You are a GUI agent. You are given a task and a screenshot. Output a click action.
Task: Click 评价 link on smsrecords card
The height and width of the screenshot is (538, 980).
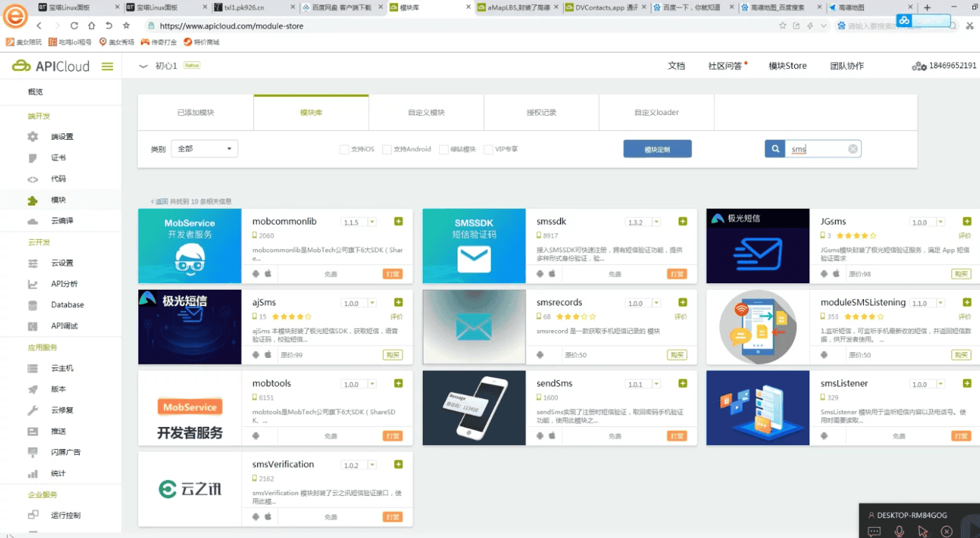tap(681, 316)
